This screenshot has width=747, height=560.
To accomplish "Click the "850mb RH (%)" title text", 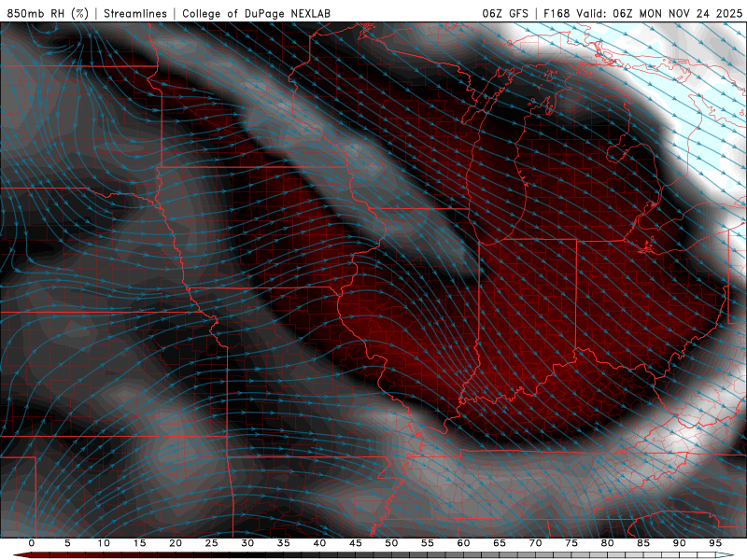I will [48, 13].
